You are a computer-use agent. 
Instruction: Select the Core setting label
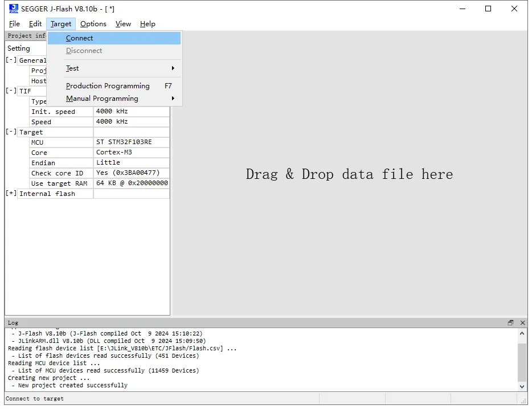point(62,153)
